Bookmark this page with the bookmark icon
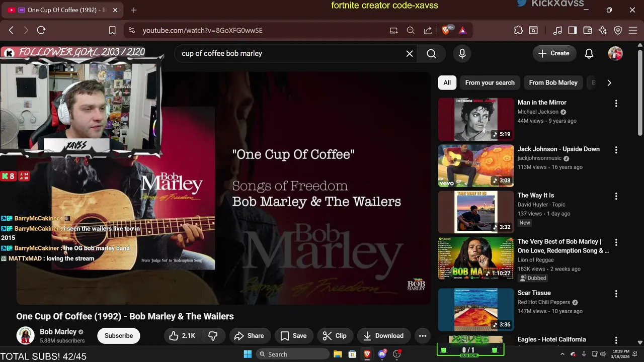 click(113, 30)
